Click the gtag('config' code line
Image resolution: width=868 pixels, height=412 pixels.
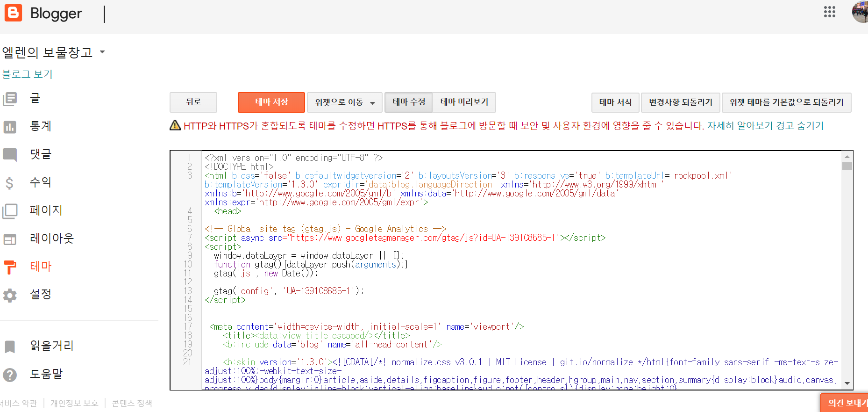(x=289, y=291)
